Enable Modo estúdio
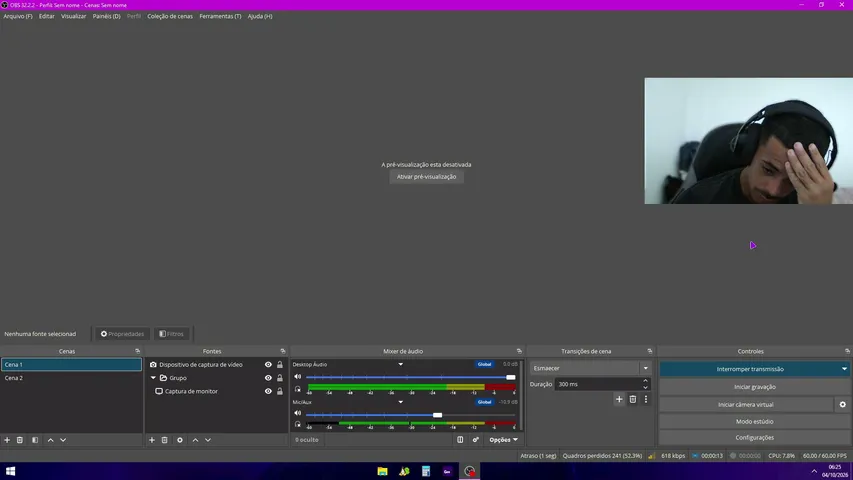Image resolution: width=853 pixels, height=480 pixels. pyautogui.click(x=755, y=421)
